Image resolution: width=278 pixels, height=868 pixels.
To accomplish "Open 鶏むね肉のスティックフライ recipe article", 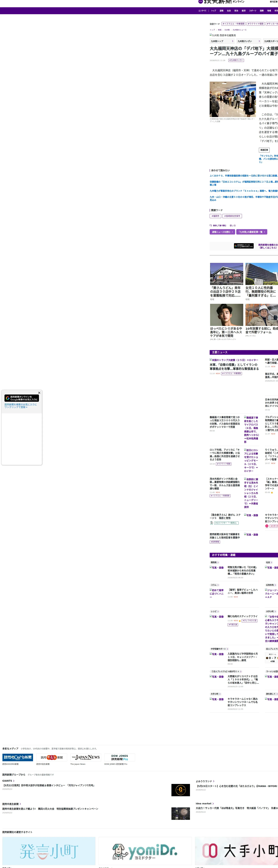I will point(243,616).
